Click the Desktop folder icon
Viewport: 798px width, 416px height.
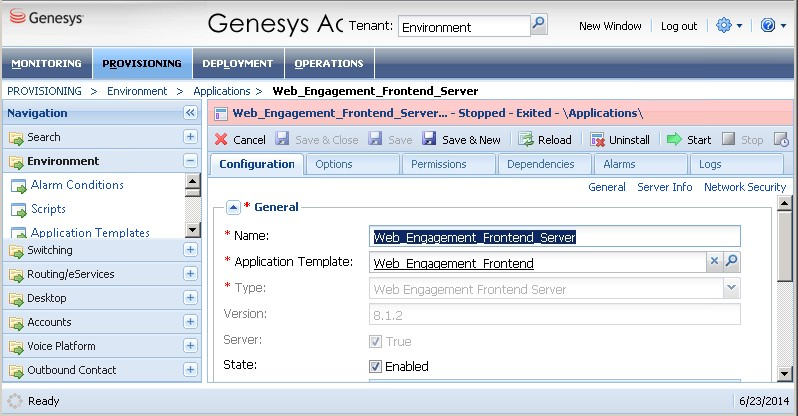coord(16,299)
